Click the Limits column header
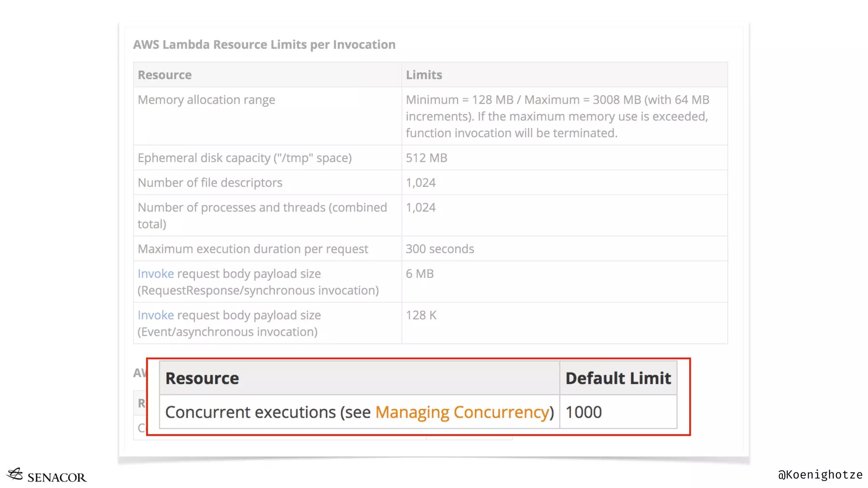Image resolution: width=868 pixels, height=488 pixels. (x=424, y=75)
